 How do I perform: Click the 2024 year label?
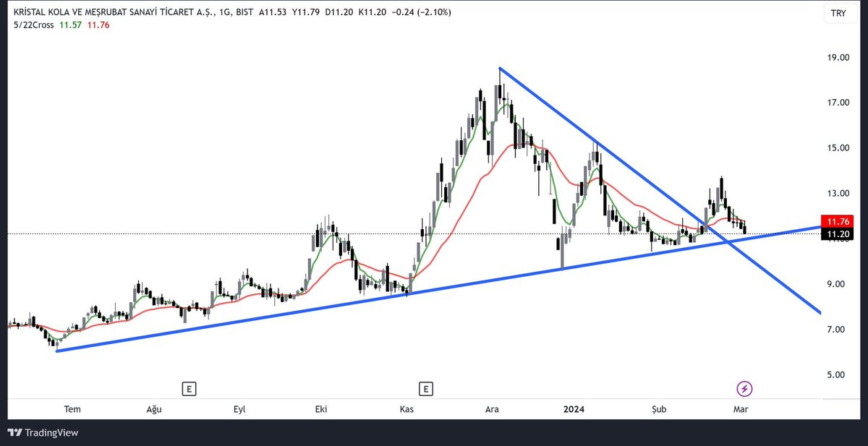[574, 409]
